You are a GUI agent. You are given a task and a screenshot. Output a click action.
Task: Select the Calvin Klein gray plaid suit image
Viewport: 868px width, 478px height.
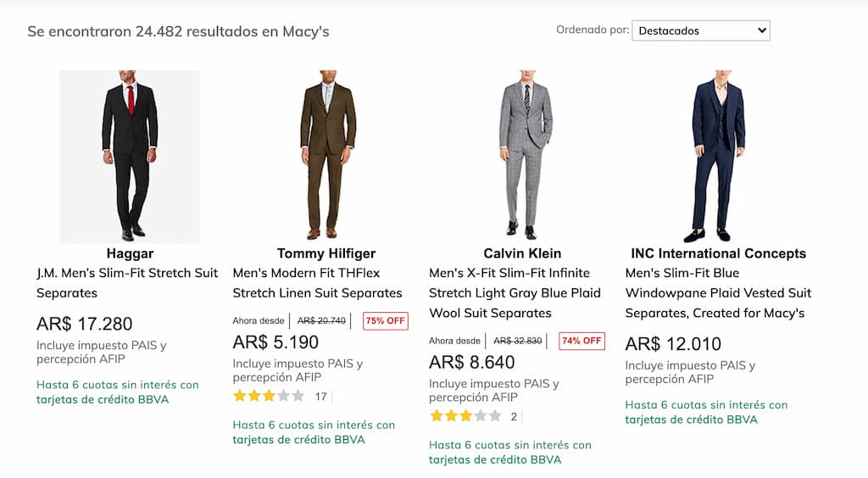point(522,157)
